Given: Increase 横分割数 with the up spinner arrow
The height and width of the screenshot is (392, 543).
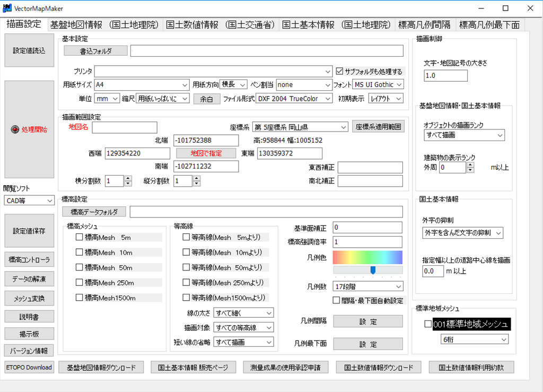Looking at the screenshot, I should 128,178.
